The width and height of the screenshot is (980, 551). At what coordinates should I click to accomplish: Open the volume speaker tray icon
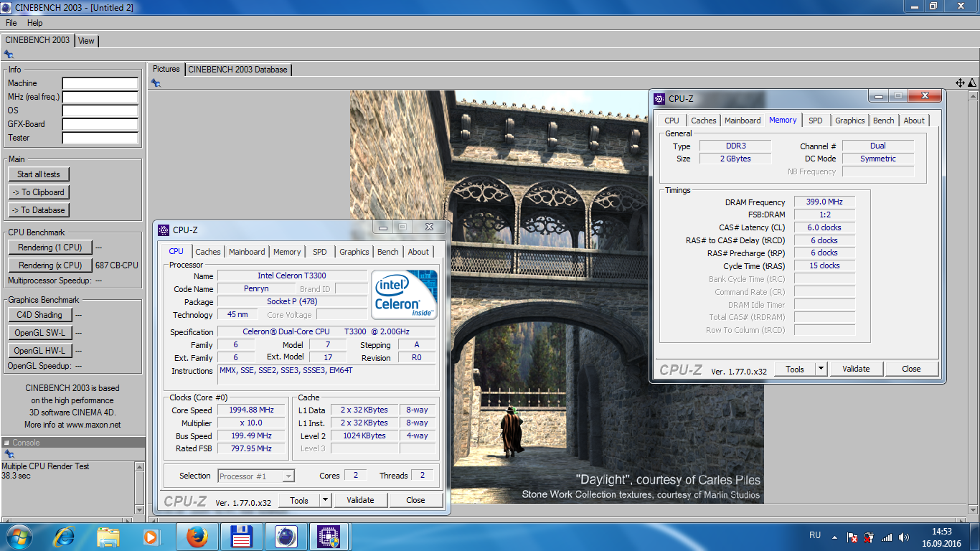coord(904,537)
